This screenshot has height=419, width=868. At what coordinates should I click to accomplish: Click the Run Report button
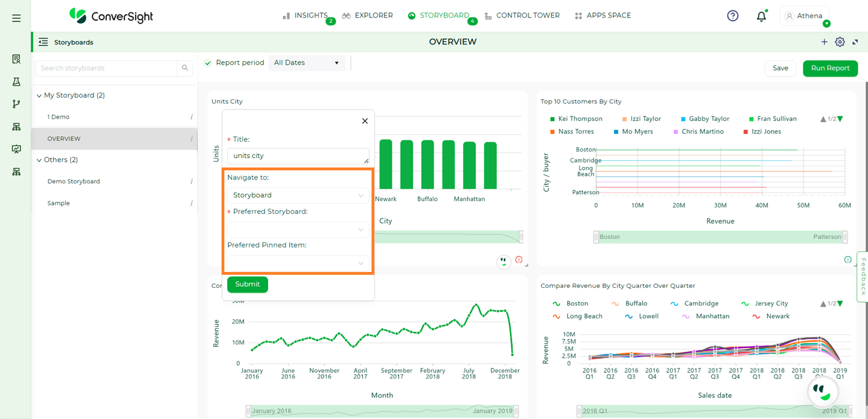pyautogui.click(x=830, y=68)
